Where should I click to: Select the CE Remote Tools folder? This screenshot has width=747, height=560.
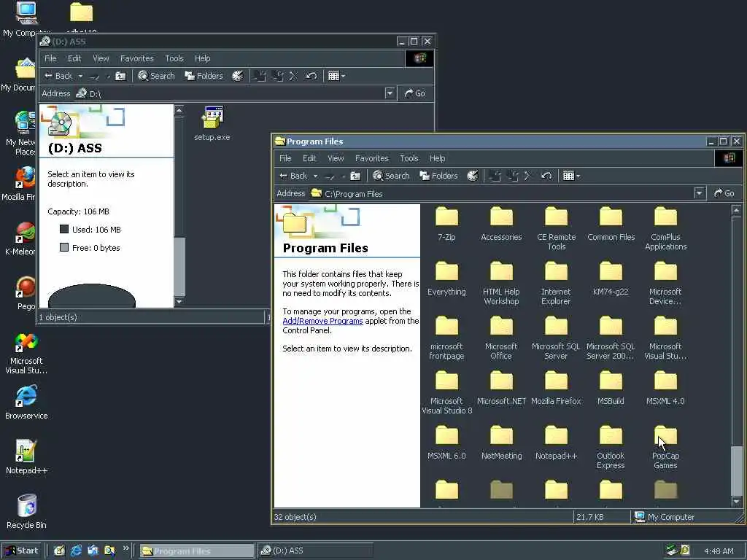coord(556,229)
